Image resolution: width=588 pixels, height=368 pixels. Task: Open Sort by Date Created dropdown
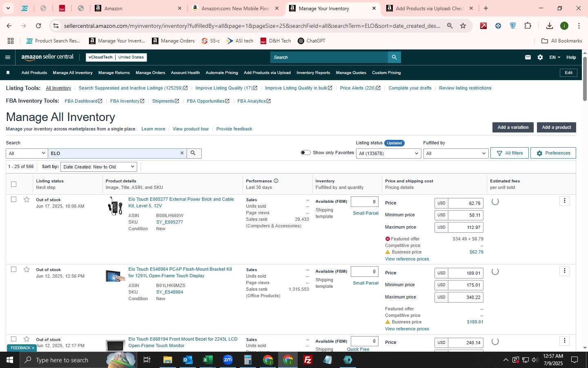tap(98, 167)
